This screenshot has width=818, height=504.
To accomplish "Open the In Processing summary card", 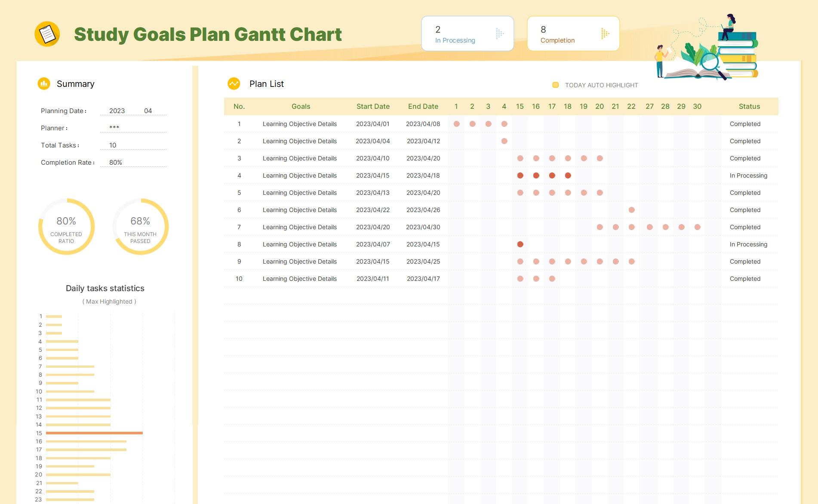I will tap(467, 34).
